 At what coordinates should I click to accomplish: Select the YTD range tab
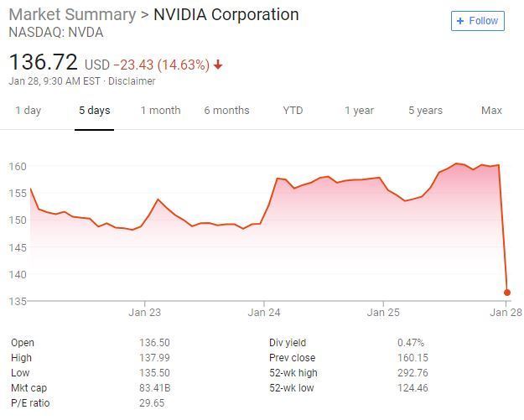click(293, 111)
